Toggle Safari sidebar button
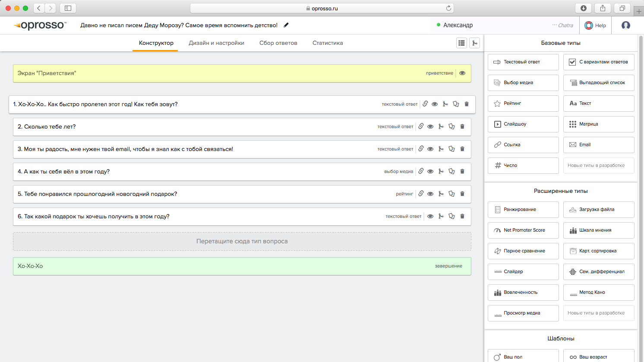Viewport: 644px width, 362px height. 68,8
